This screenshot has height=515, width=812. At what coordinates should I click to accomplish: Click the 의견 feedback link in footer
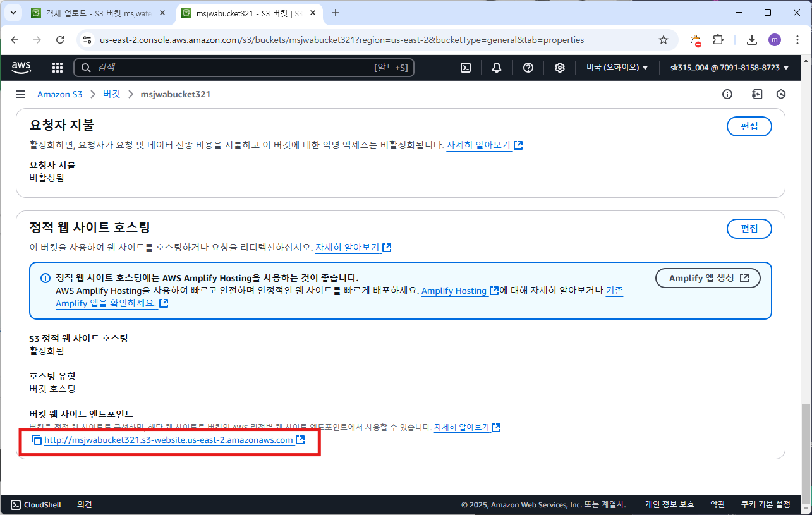coord(85,504)
